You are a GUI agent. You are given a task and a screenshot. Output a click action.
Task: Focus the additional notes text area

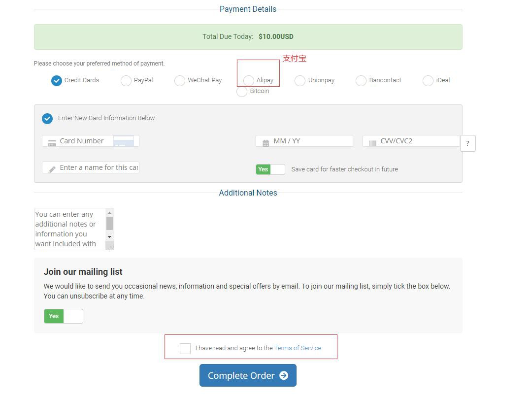click(x=69, y=229)
